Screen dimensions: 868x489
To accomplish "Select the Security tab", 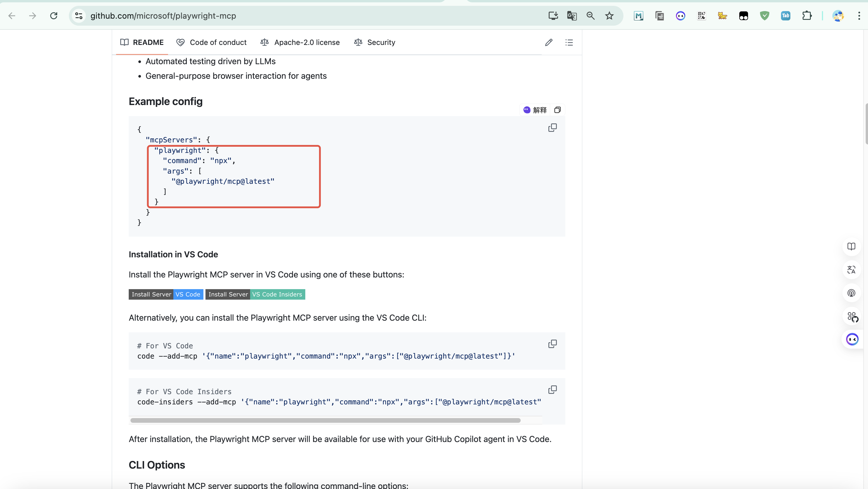I will (375, 42).
